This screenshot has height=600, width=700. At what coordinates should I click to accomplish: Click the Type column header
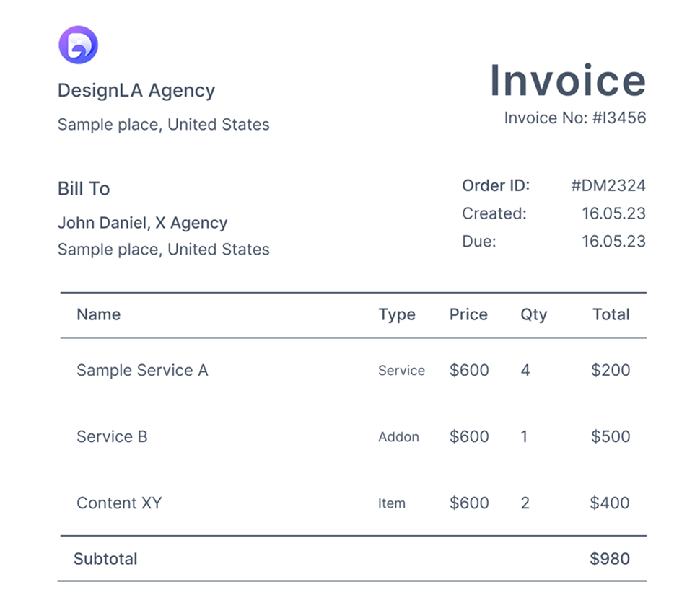[x=397, y=314]
